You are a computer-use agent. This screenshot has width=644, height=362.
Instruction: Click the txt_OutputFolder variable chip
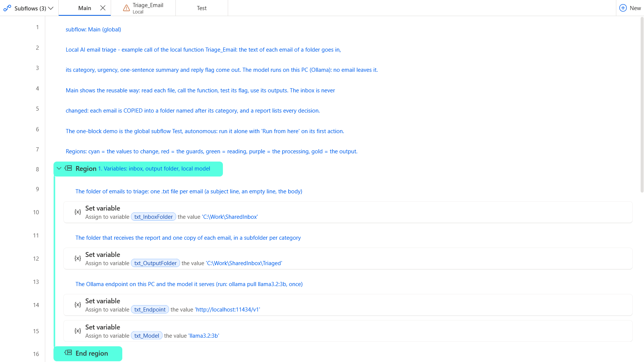click(x=155, y=263)
